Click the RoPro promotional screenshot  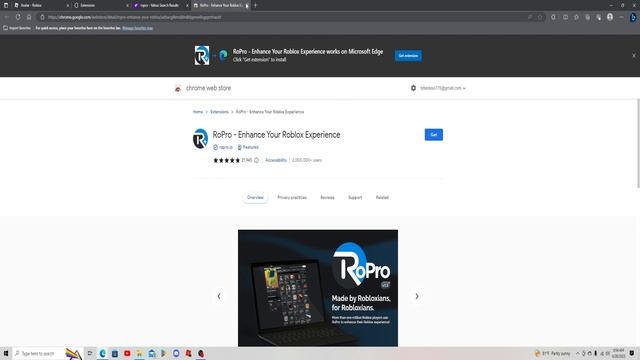[318, 288]
